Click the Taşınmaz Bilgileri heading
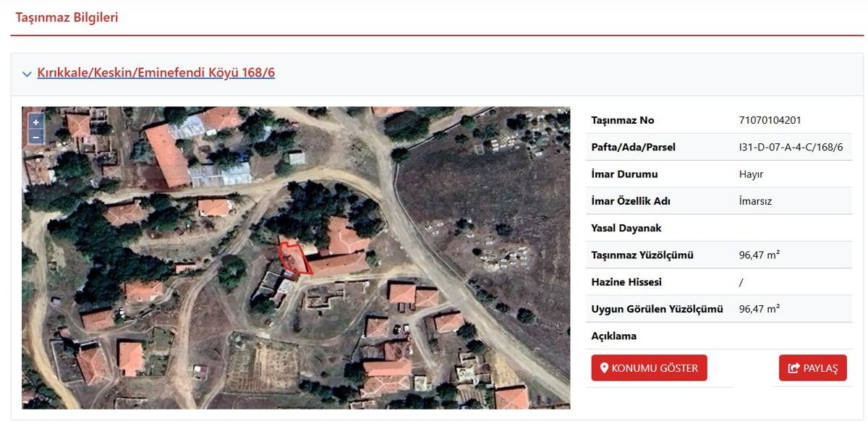Viewport: 868px width, 429px height. click(x=67, y=17)
